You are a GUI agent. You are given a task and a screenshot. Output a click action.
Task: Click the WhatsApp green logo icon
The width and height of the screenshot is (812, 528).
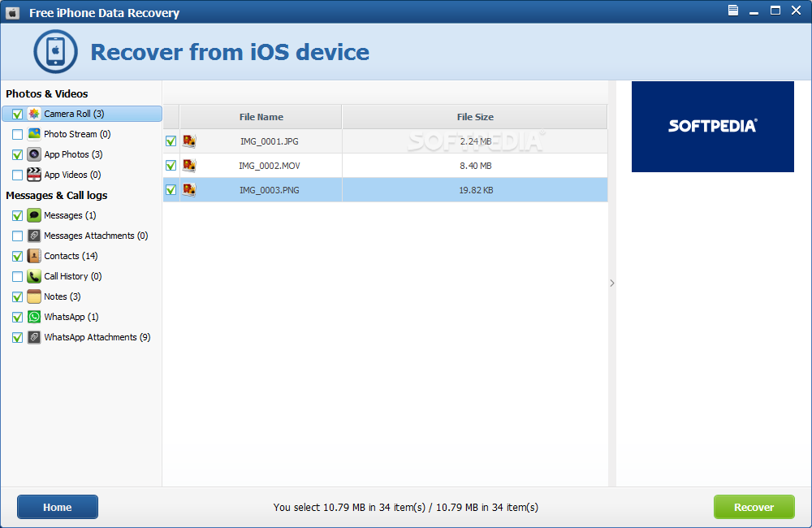[x=34, y=317]
